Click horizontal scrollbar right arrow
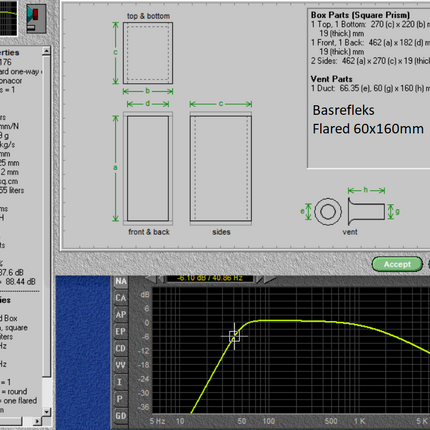 [x=37, y=421]
